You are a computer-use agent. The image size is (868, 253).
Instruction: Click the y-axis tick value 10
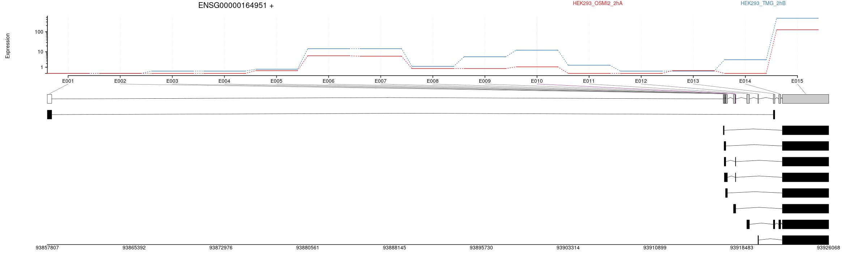coord(40,52)
